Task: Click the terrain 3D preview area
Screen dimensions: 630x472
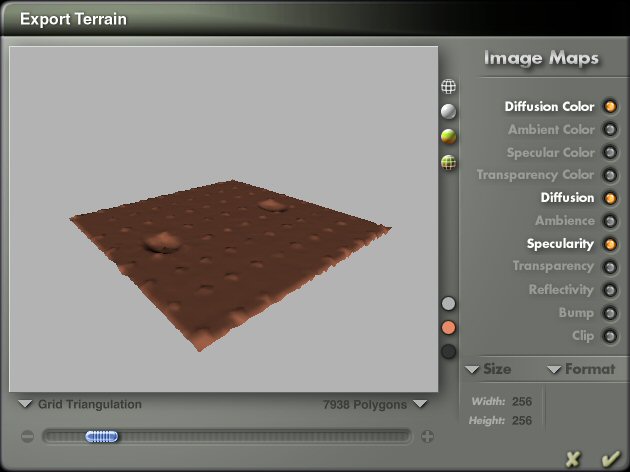Action: click(x=224, y=218)
